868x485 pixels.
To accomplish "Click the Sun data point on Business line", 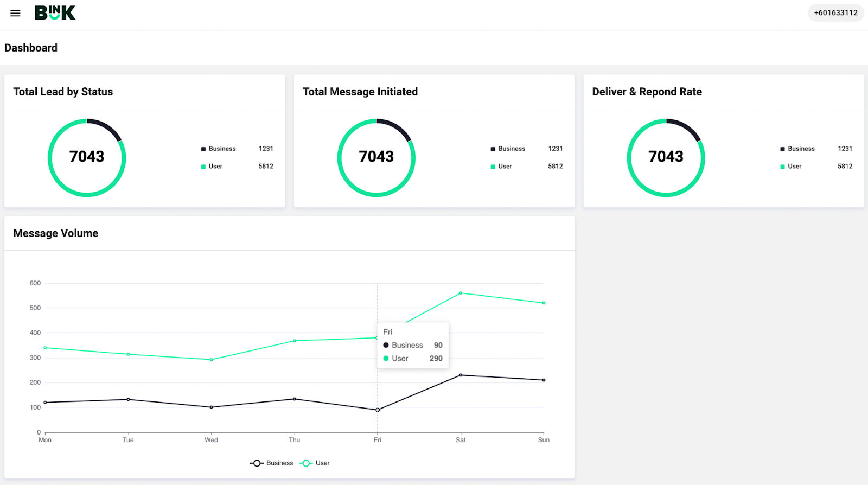I will (544, 380).
